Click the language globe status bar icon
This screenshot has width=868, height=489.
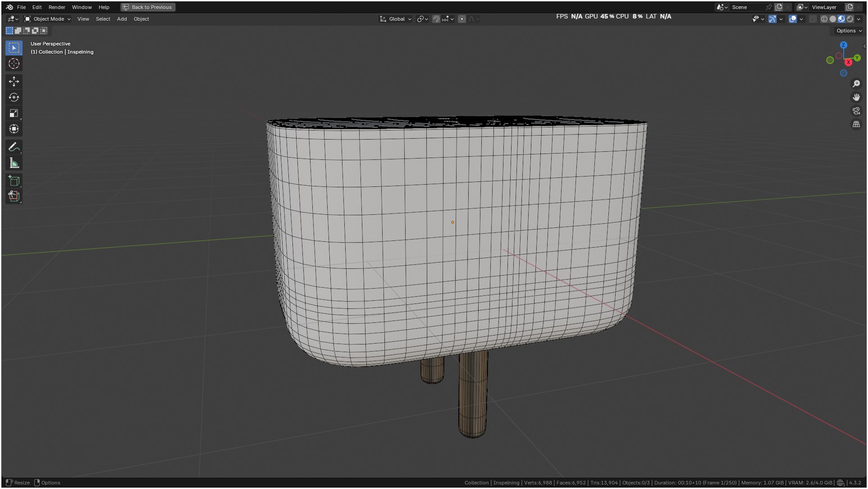click(x=841, y=483)
